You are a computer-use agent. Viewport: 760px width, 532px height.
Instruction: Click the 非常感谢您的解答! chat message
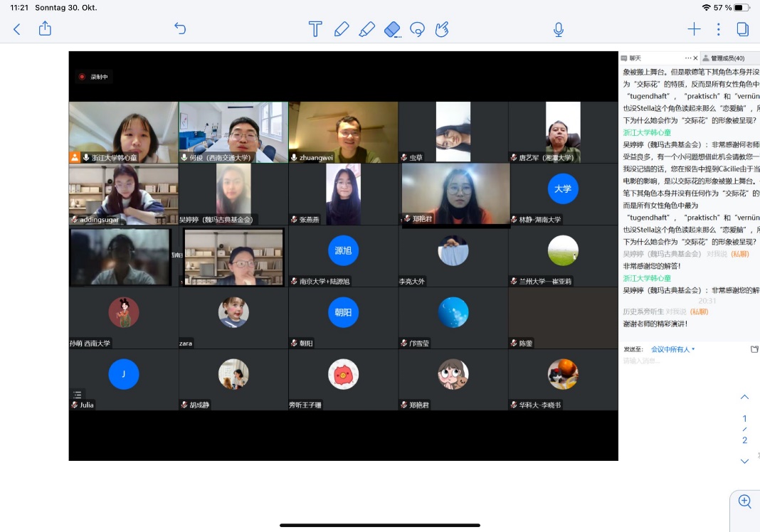tap(651, 266)
